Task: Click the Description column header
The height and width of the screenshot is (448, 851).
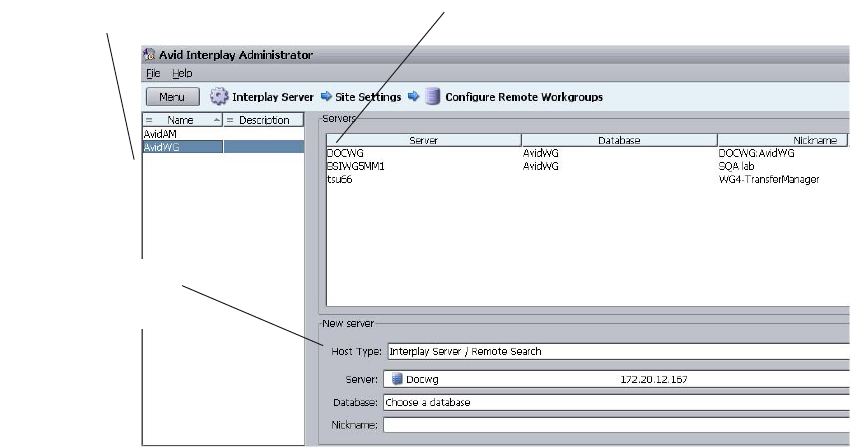Action: [264, 120]
